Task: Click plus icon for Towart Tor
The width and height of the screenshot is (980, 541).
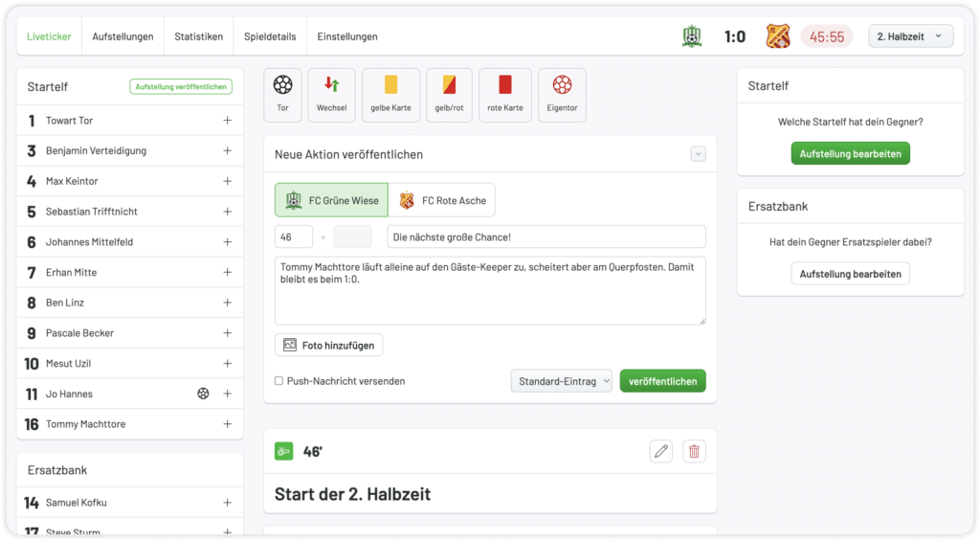Action: coord(228,120)
